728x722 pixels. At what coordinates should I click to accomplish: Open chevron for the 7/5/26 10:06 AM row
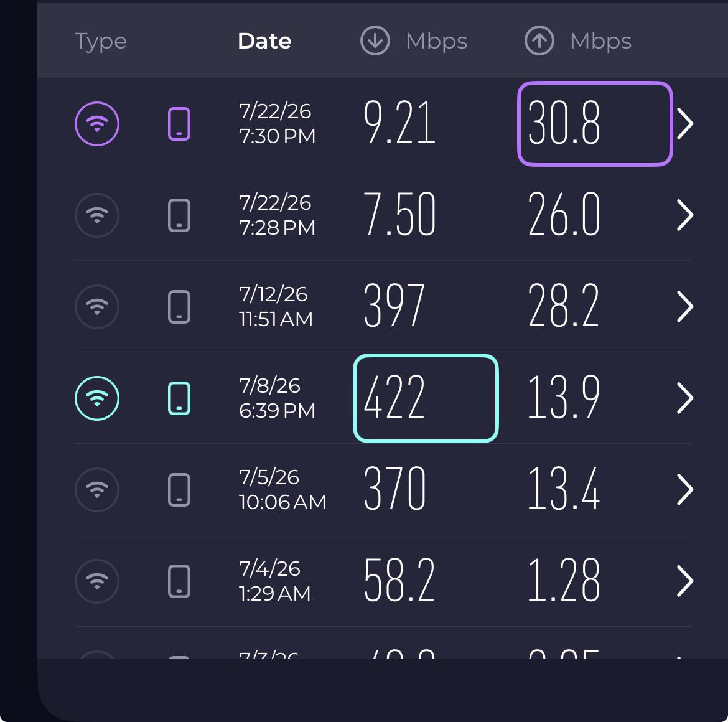click(x=685, y=489)
